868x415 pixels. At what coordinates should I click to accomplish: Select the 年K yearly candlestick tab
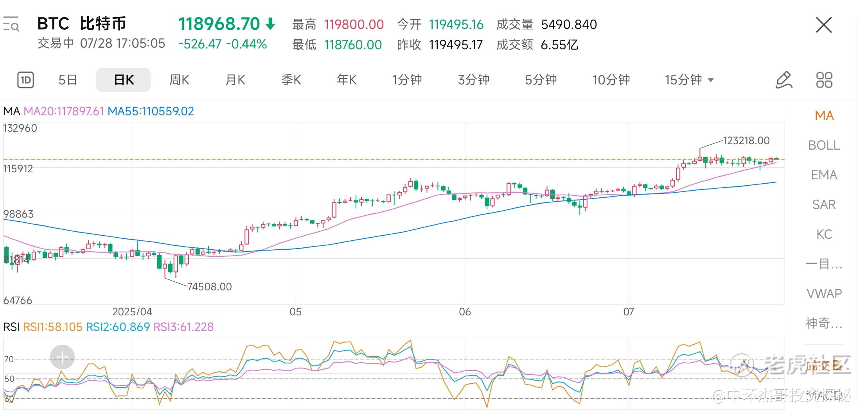tap(347, 80)
